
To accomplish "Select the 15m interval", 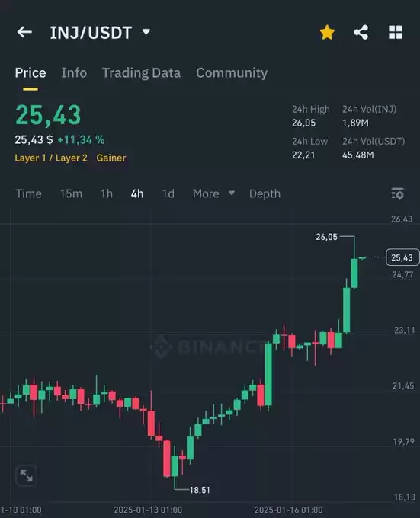I will coord(71,193).
